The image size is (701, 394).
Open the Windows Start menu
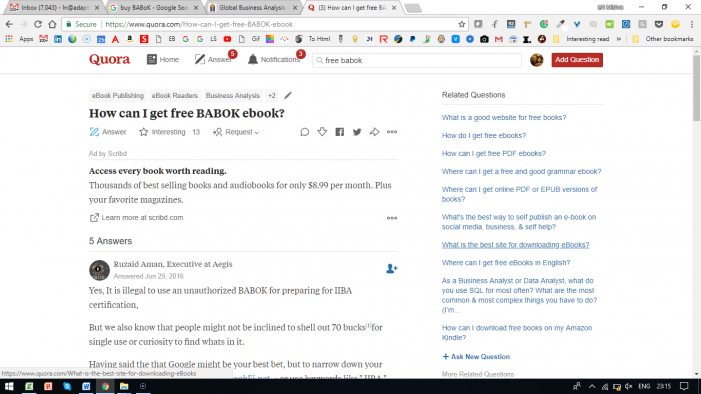click(9, 386)
